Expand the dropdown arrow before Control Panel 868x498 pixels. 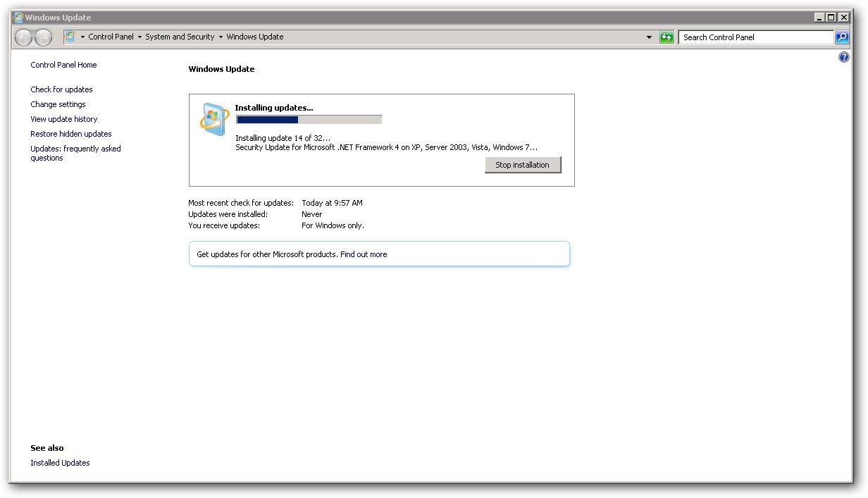(82, 37)
